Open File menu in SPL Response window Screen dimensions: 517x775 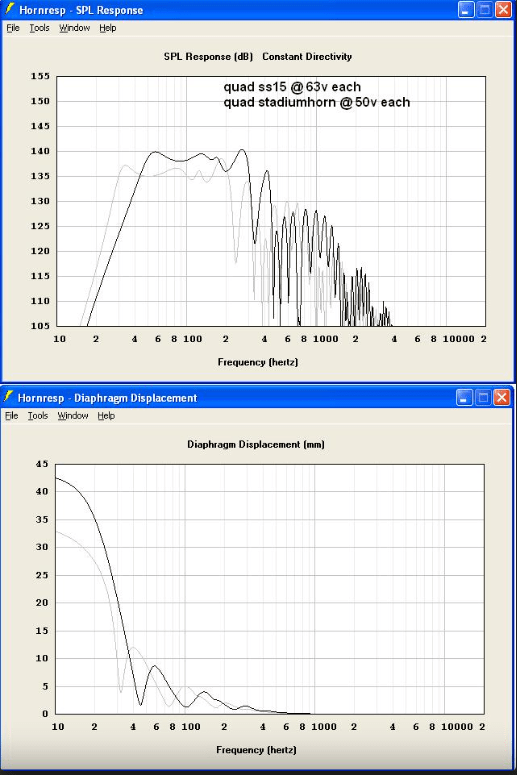tap(13, 28)
